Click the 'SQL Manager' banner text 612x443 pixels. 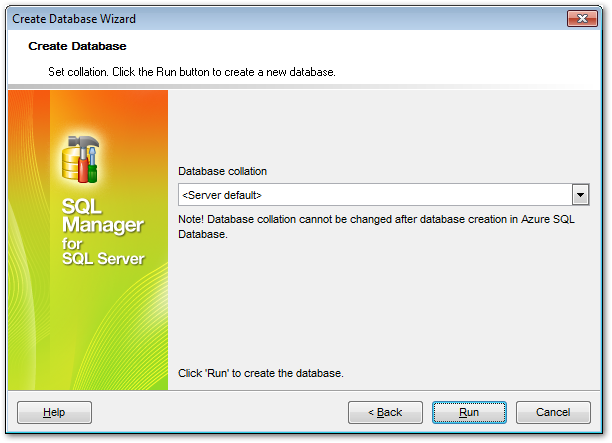103,216
